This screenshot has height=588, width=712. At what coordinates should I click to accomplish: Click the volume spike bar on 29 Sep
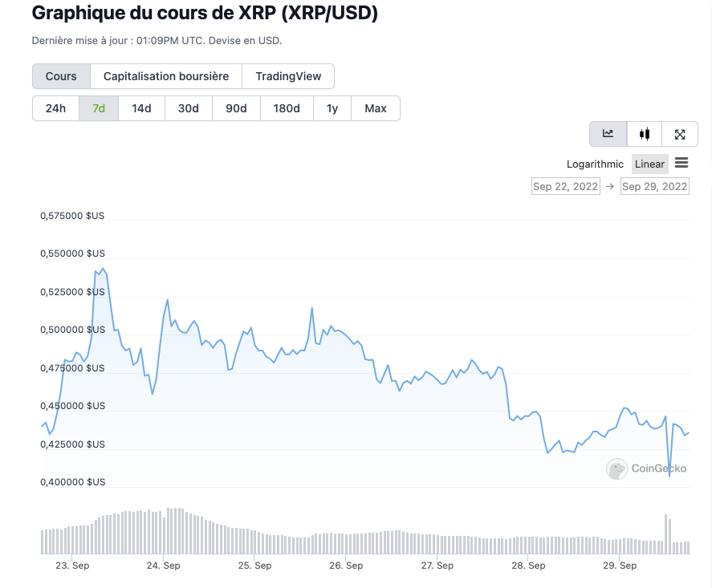666,534
